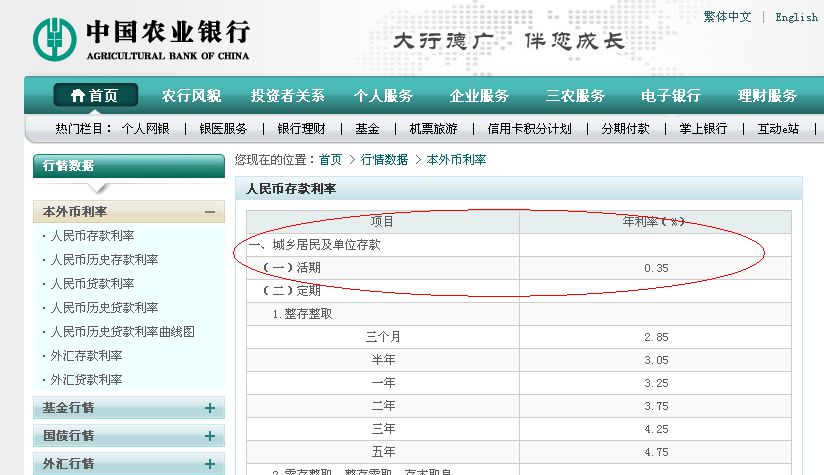Click 本外币利率 in breadcrumb

click(x=456, y=160)
